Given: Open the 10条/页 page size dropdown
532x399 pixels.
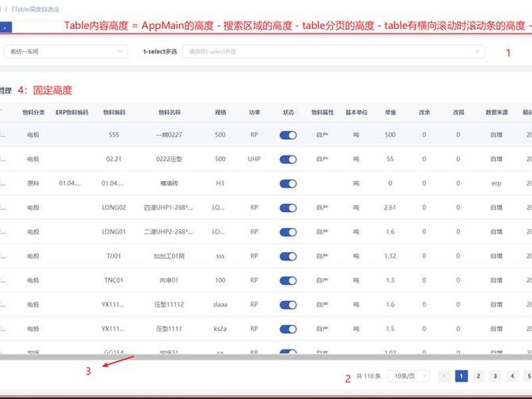Looking at the screenshot, I should [408, 376].
